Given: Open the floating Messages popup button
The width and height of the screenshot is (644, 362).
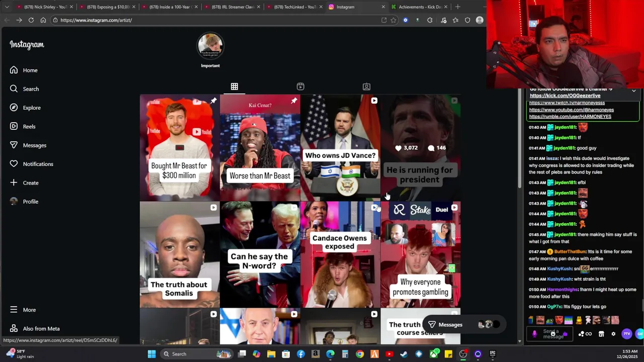Looking at the screenshot, I should (463, 325).
